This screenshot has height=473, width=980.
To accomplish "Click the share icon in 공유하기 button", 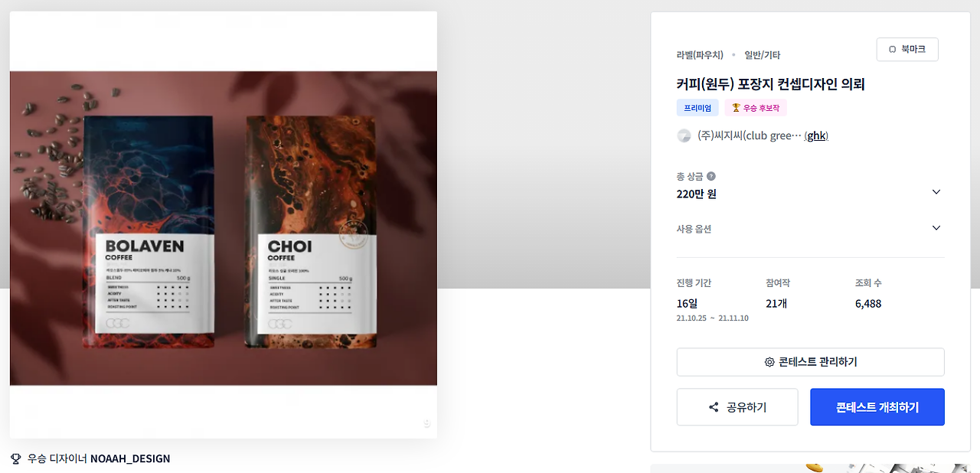I will tap(714, 407).
